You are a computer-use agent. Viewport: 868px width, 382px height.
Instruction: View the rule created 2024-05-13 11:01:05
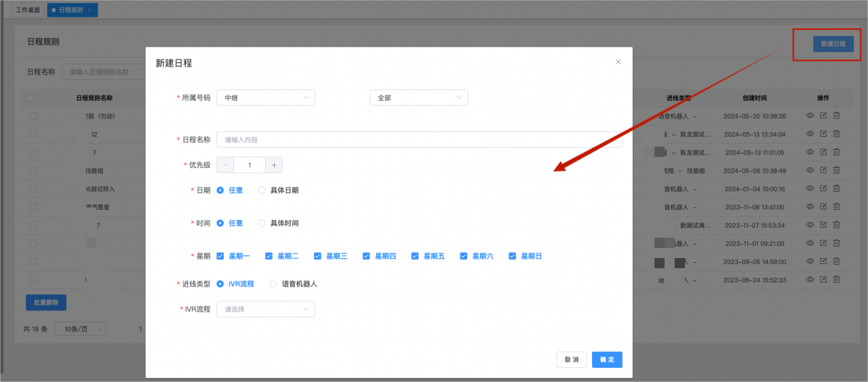[x=810, y=152]
